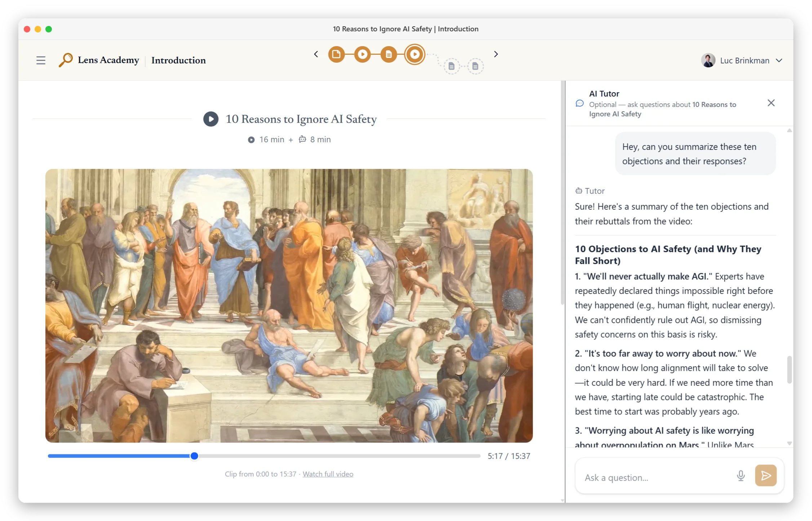
Task: Click the highlighted current video lesson icon
Action: (415, 54)
